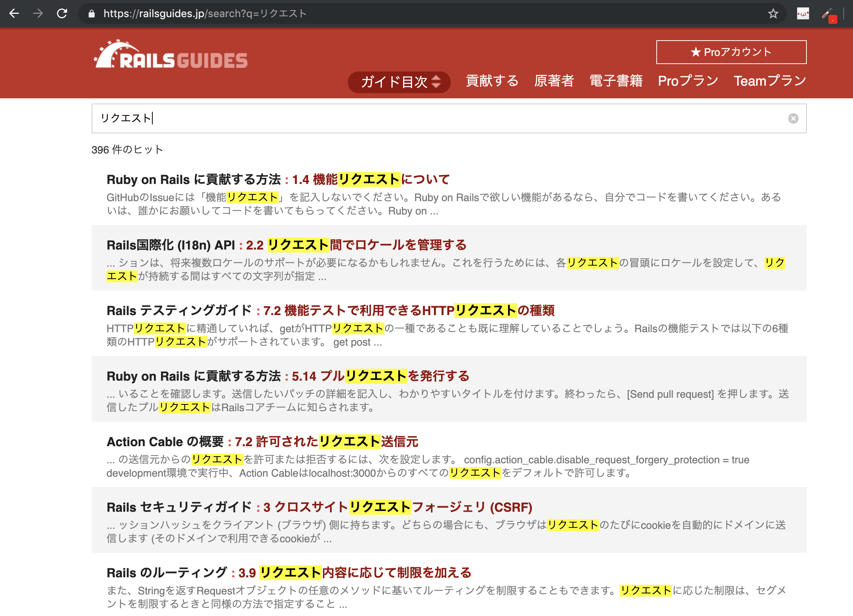Go forward using the browser forward arrow
The height and width of the screenshot is (616, 853).
[x=38, y=13]
